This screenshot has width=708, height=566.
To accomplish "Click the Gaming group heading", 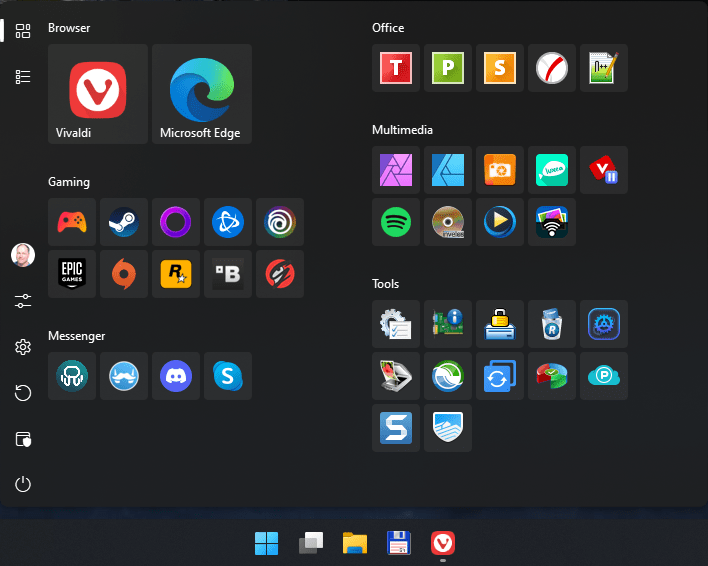I will click(x=69, y=182).
